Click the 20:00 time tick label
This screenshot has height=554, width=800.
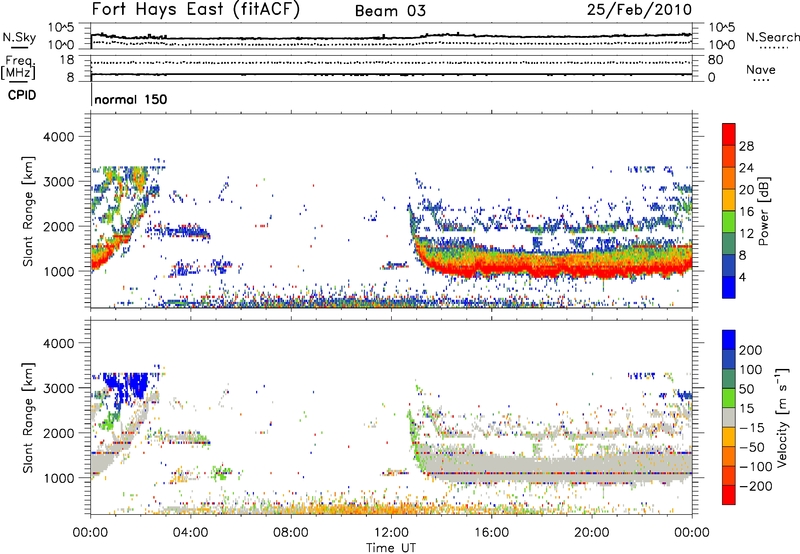tap(591, 533)
